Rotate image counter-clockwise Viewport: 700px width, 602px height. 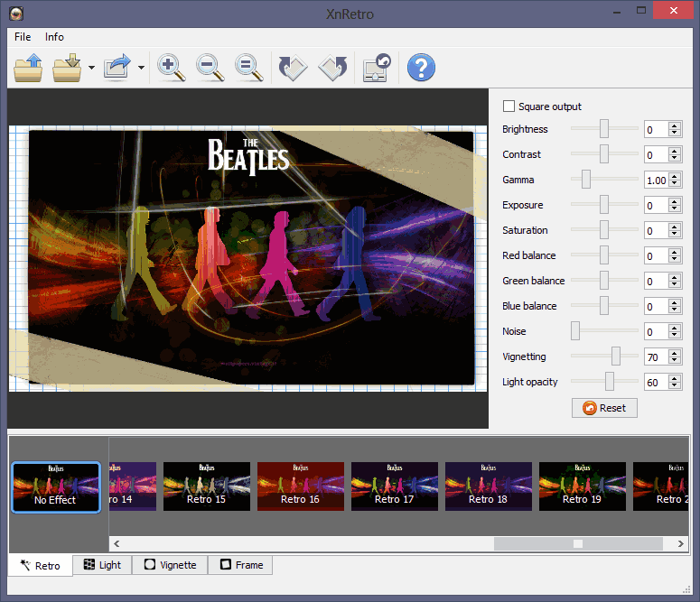pyautogui.click(x=294, y=68)
